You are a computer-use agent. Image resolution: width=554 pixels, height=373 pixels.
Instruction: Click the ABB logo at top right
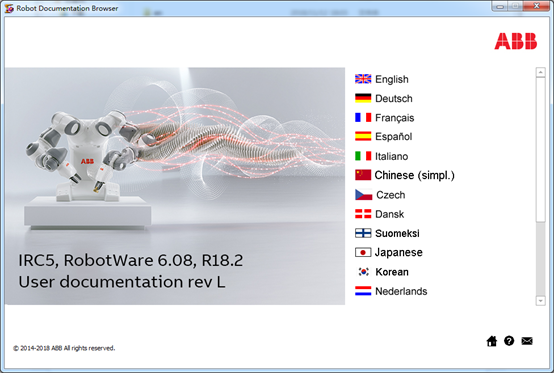(515, 41)
